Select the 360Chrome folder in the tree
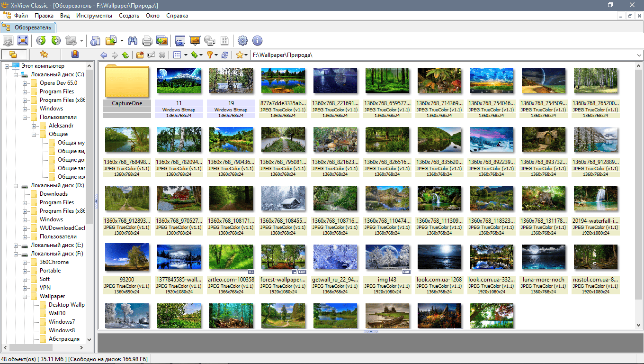The width and height of the screenshot is (644, 364). click(x=54, y=262)
